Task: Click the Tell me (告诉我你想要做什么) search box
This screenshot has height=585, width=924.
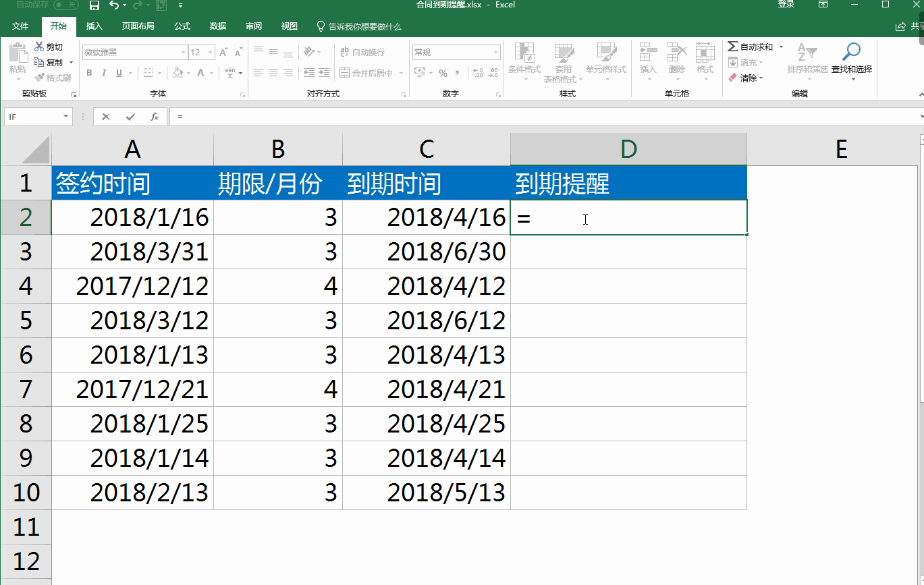Action: click(360, 26)
